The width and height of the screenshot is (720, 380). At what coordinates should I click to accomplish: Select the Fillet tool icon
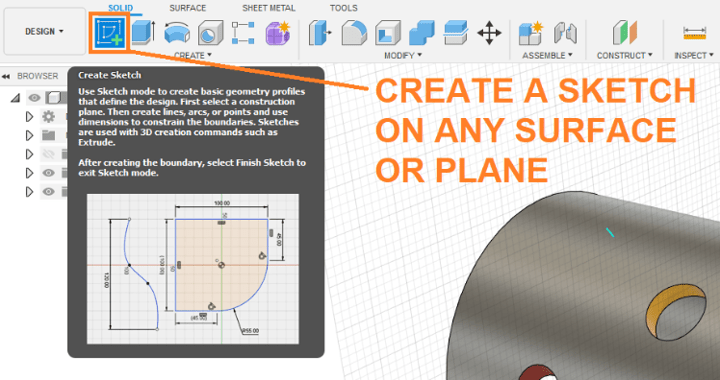tap(354, 33)
